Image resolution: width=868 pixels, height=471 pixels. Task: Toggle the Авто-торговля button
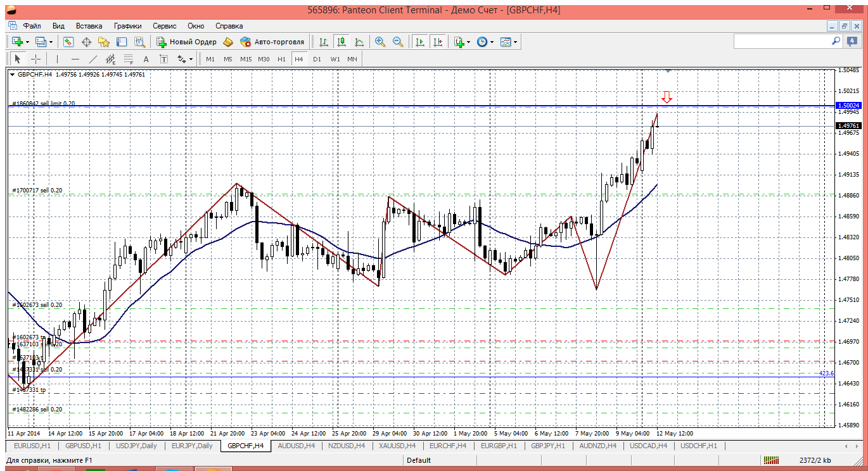click(272, 42)
